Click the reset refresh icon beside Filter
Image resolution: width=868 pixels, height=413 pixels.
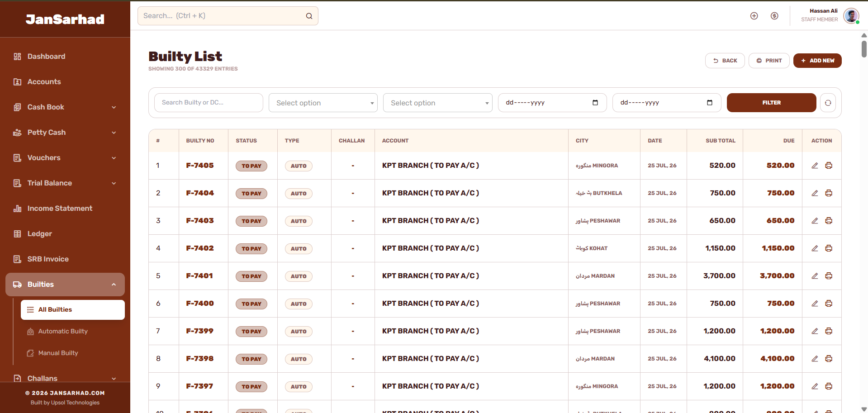pyautogui.click(x=828, y=103)
